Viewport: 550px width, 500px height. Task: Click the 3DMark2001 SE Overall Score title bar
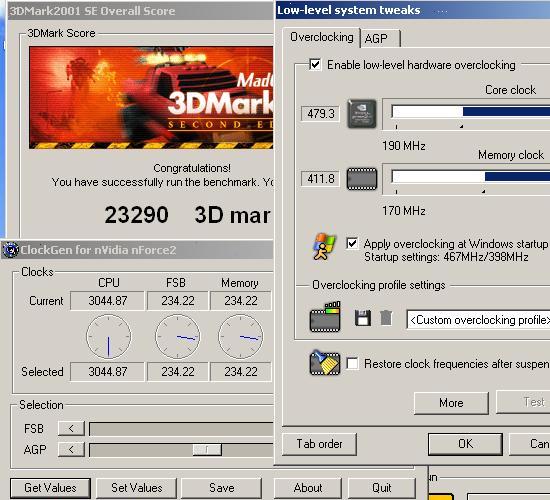pyautogui.click(x=140, y=11)
